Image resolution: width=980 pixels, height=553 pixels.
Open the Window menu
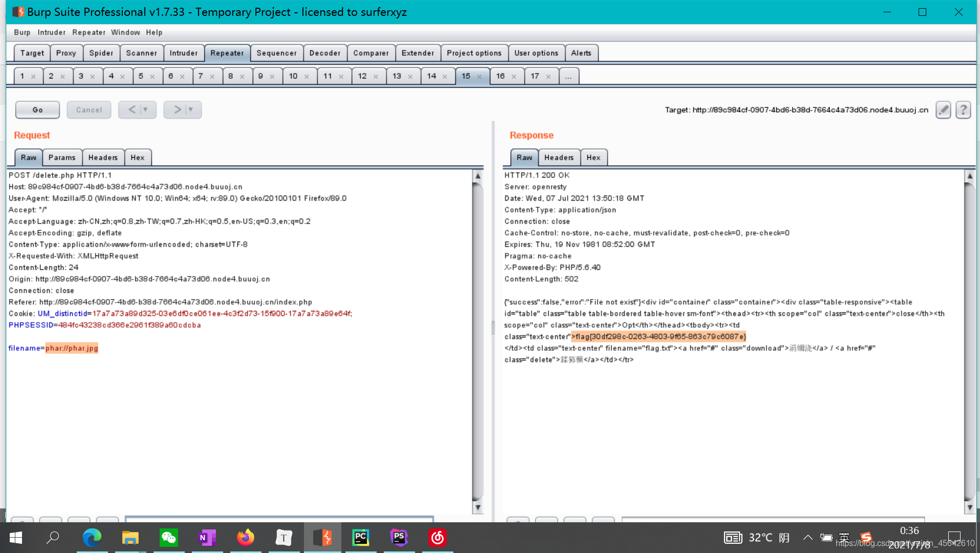[125, 32]
